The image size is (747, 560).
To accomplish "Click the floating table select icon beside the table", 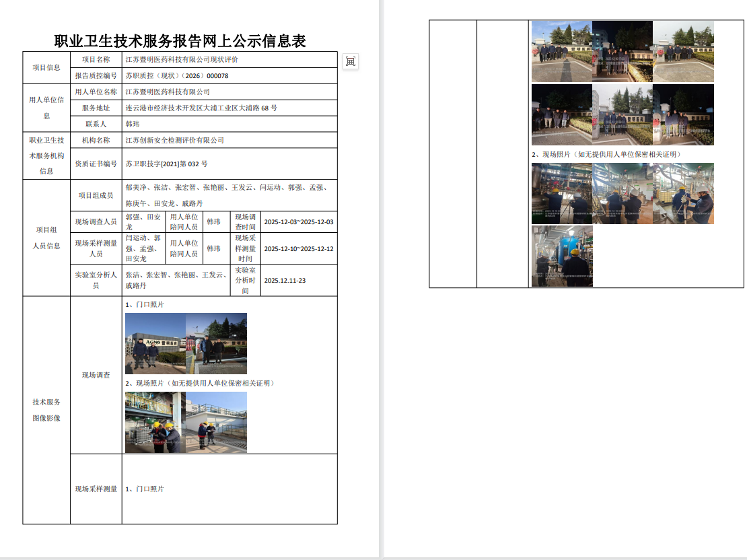I will 350,61.
